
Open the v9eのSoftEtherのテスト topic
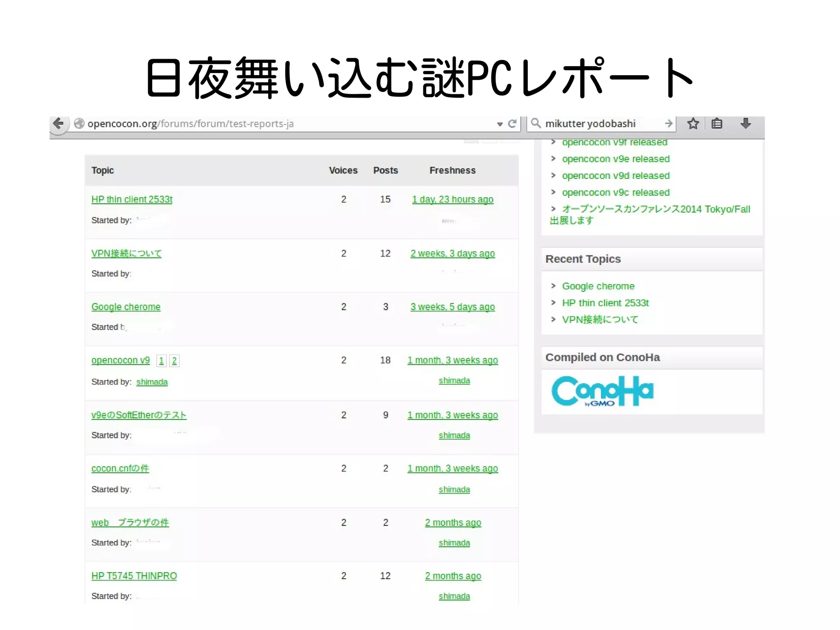pyautogui.click(x=139, y=415)
